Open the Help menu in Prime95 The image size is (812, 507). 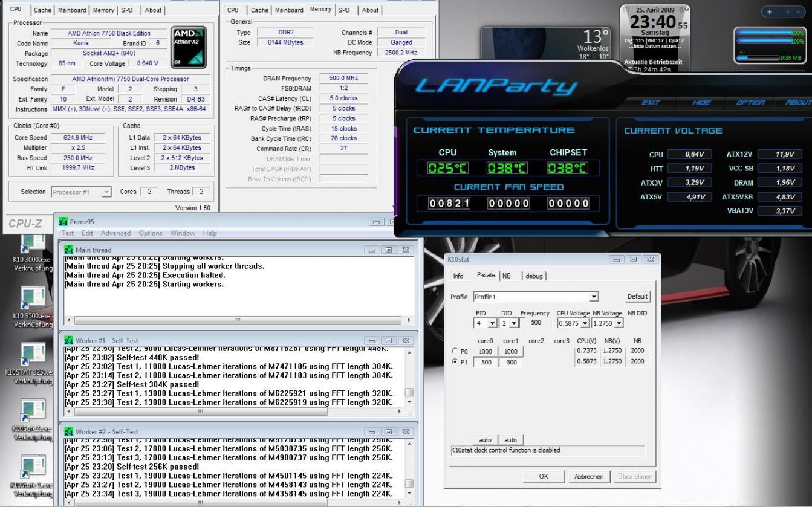click(x=210, y=233)
